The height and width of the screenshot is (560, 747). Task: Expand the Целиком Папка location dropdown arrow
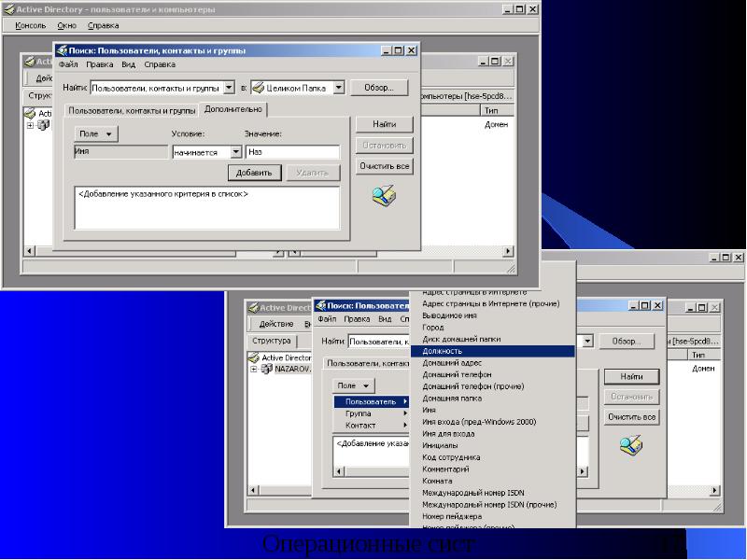[338, 88]
